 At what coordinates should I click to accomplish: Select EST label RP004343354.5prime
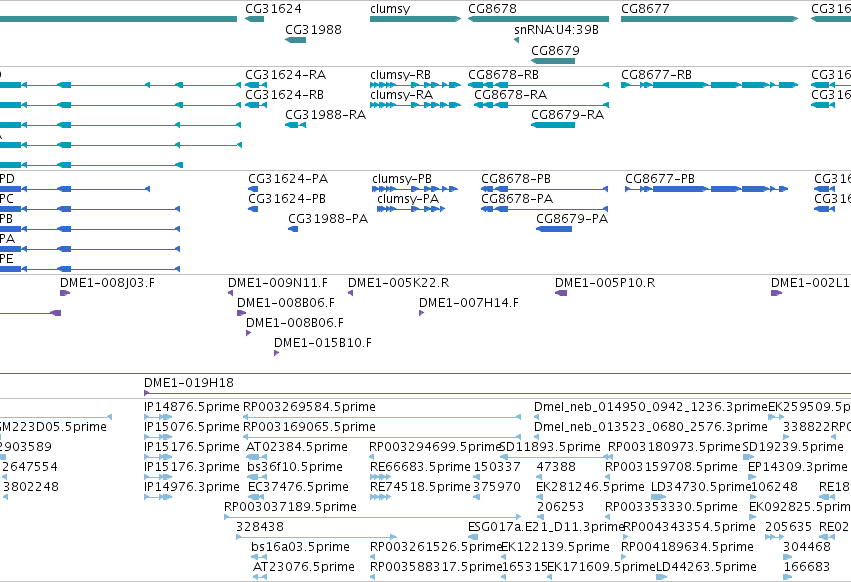click(689, 527)
